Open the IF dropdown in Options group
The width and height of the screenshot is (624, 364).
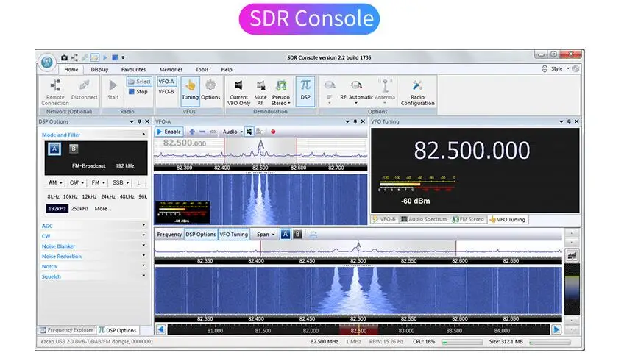[x=330, y=91]
